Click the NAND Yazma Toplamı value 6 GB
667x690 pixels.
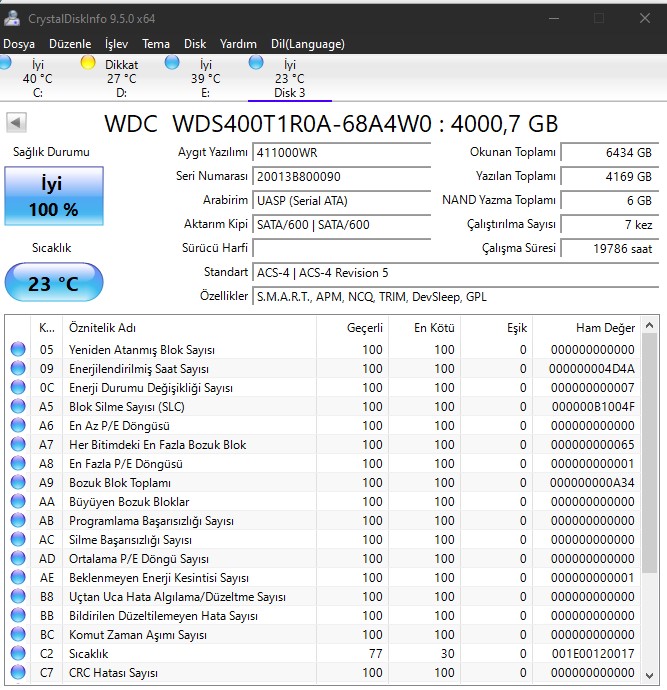pos(610,201)
